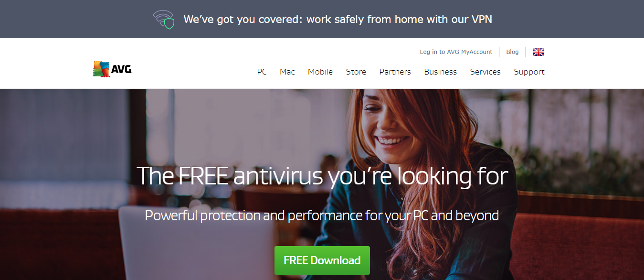
Task: Go to the Store menu
Action: point(356,72)
